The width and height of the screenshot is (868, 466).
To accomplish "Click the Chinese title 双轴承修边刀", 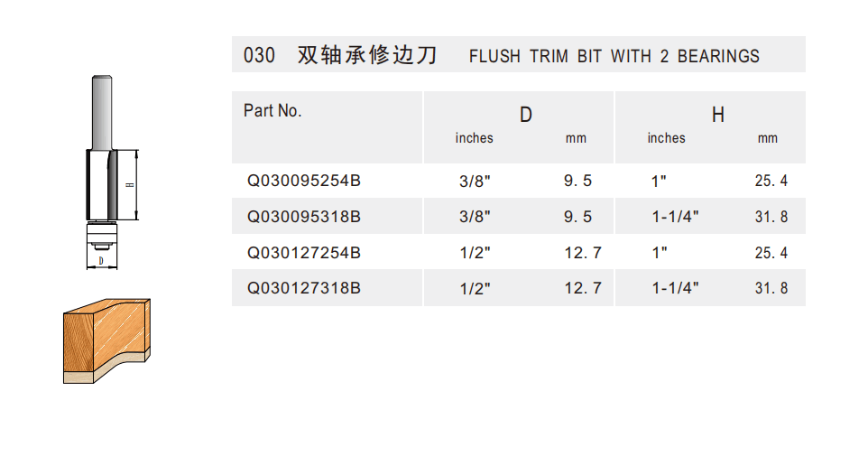I will 367,55.
